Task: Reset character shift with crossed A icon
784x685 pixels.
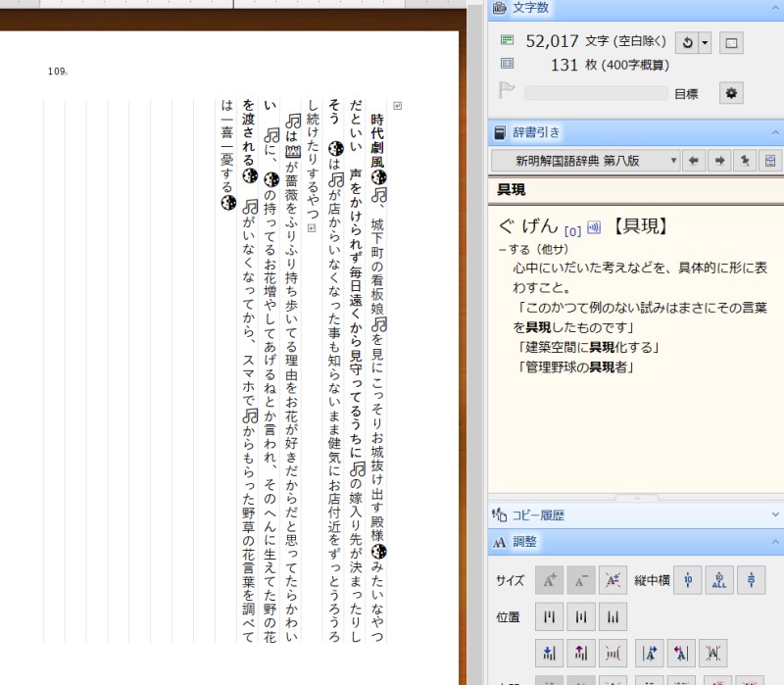Action: (x=713, y=653)
